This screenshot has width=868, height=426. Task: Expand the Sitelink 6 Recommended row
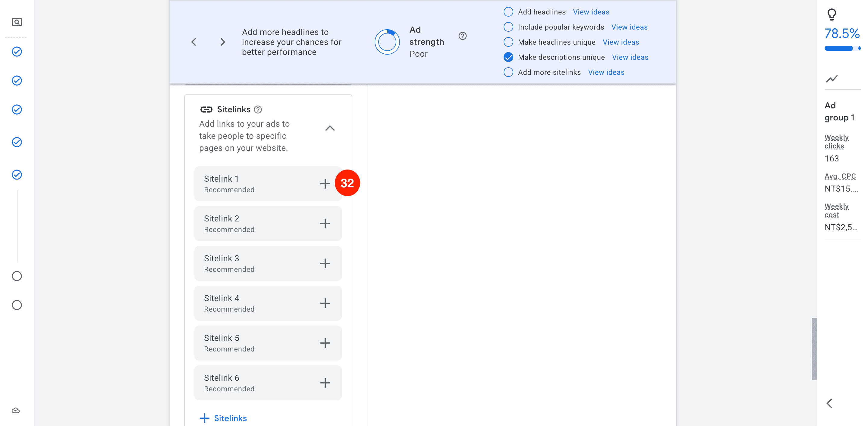click(x=268, y=383)
